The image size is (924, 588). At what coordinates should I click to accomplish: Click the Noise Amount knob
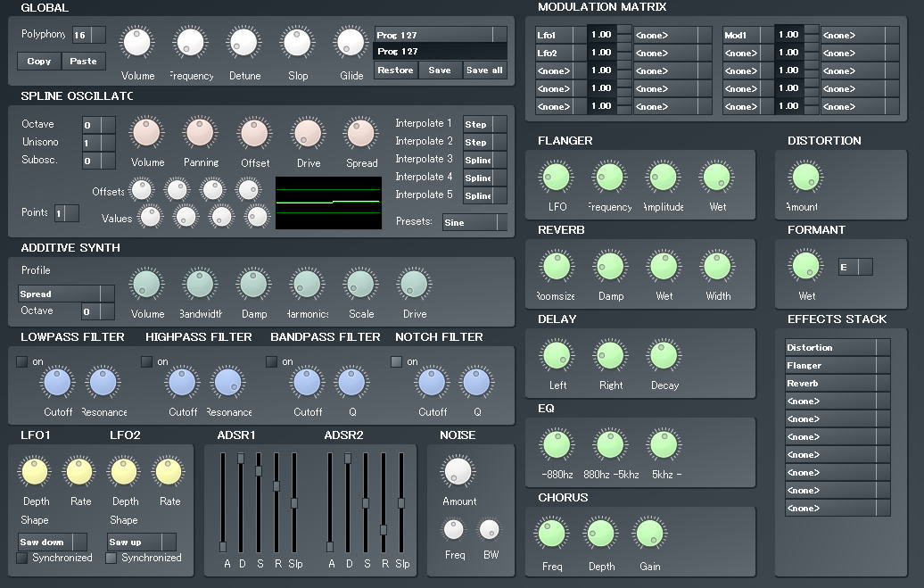coord(458,470)
